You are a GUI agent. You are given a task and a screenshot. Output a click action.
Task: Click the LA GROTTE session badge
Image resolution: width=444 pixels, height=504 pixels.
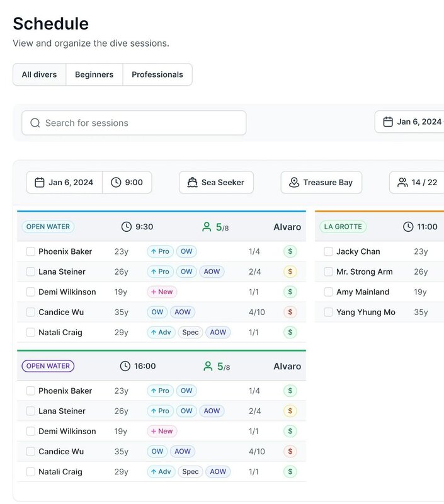point(343,227)
